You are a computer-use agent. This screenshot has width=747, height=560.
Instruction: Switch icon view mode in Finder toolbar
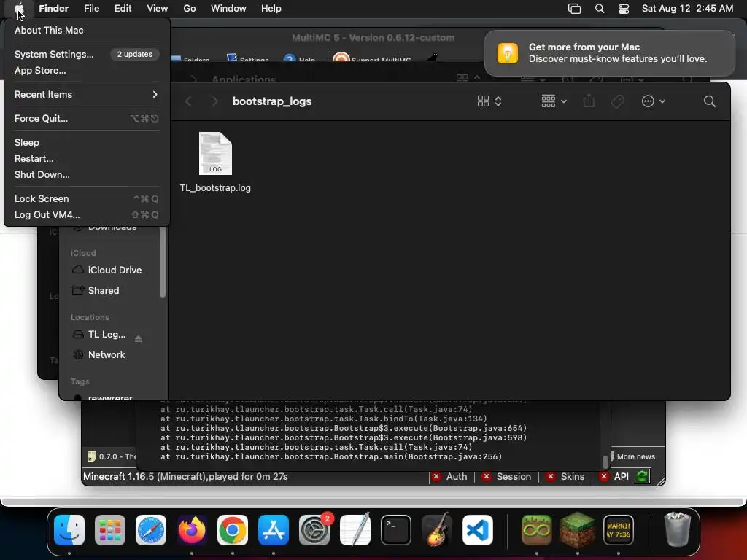click(489, 101)
